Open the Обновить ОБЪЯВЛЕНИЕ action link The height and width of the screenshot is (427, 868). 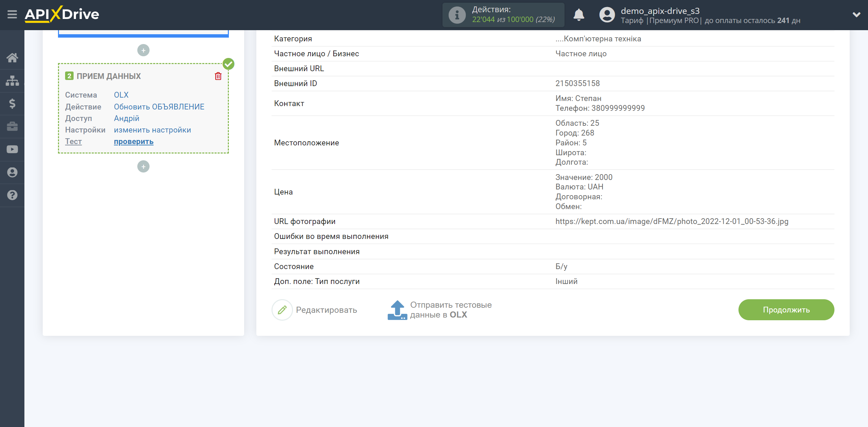(159, 107)
